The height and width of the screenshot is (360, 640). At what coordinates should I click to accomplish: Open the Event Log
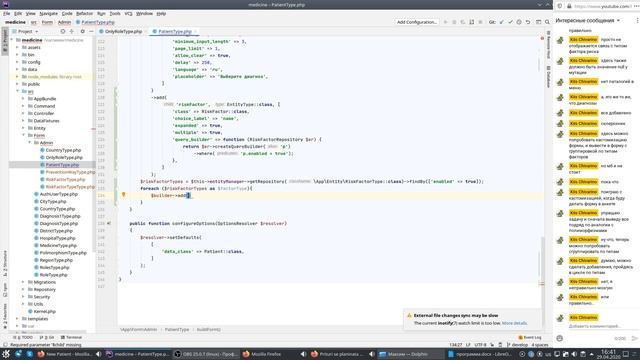point(530,338)
